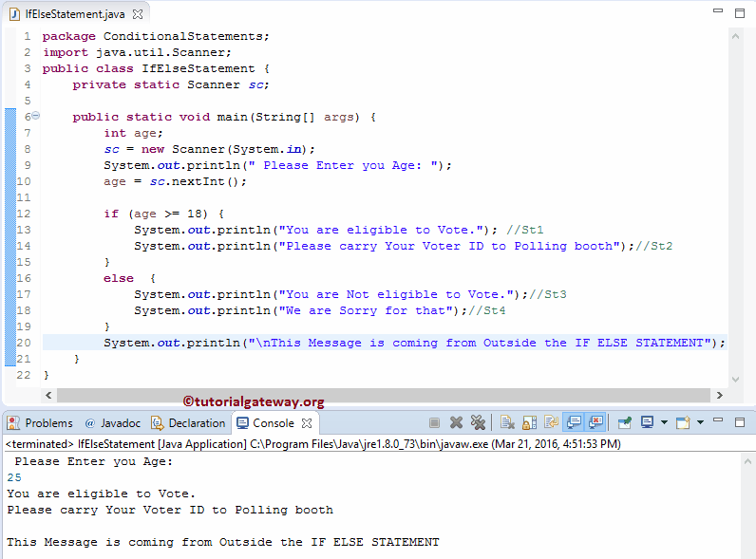Click comment '//St2' on line 14
Screen dimensions: 756x559
pyautogui.click(x=654, y=246)
